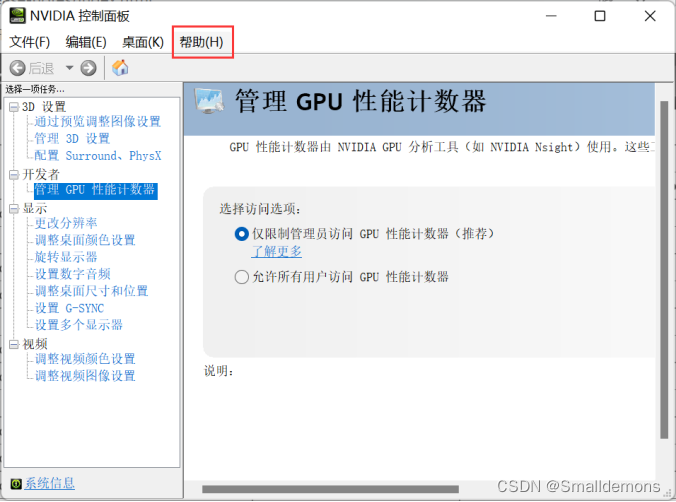
Task: Open the 文件(F) menu
Action: click(30, 42)
